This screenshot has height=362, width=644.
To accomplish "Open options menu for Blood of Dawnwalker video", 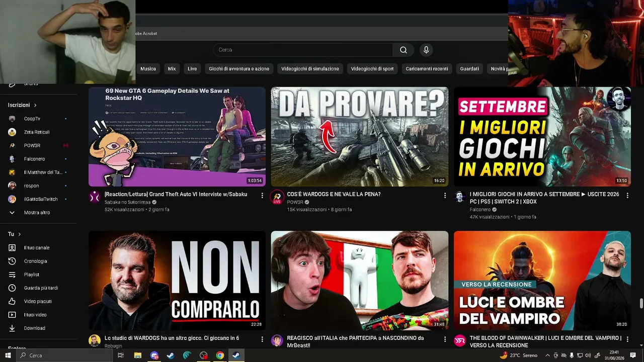I will (627, 339).
